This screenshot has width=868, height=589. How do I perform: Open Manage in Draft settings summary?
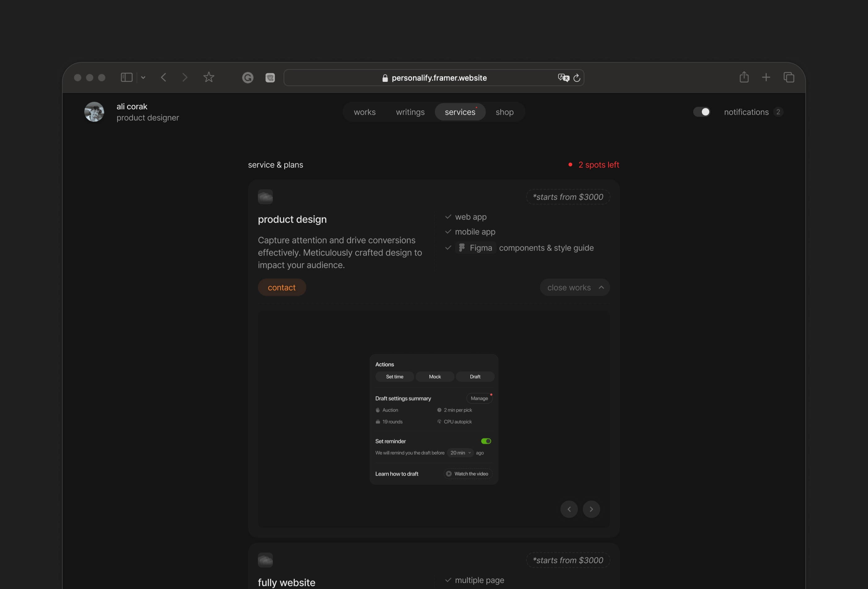pyautogui.click(x=479, y=398)
